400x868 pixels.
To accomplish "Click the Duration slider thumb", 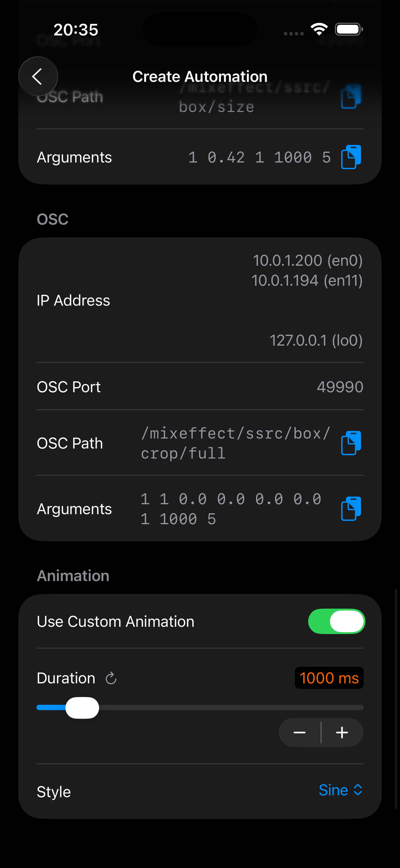I will (x=82, y=708).
